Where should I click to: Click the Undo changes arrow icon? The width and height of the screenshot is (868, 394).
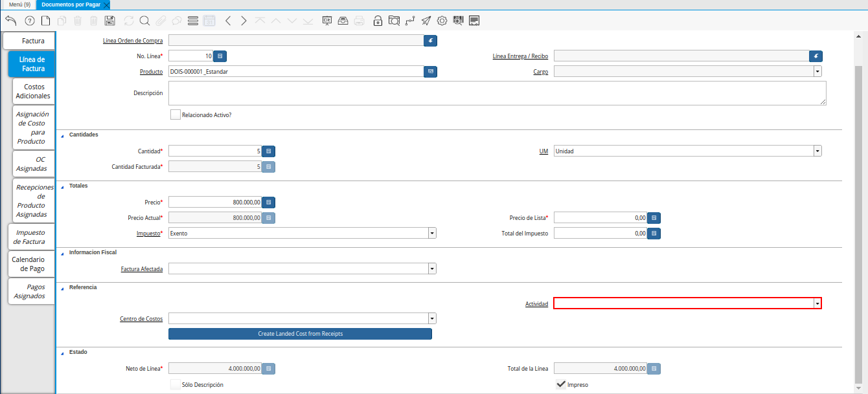point(10,21)
